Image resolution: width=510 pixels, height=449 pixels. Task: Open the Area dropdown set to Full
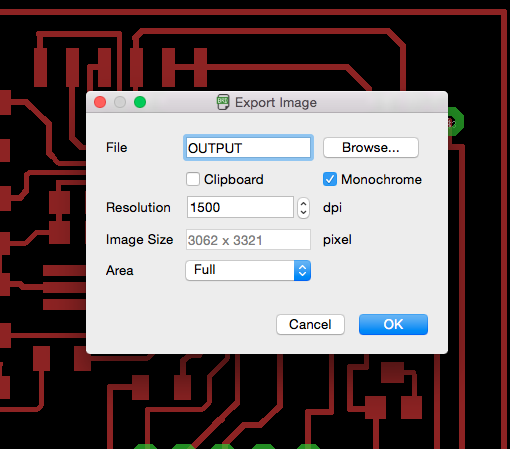[248, 270]
